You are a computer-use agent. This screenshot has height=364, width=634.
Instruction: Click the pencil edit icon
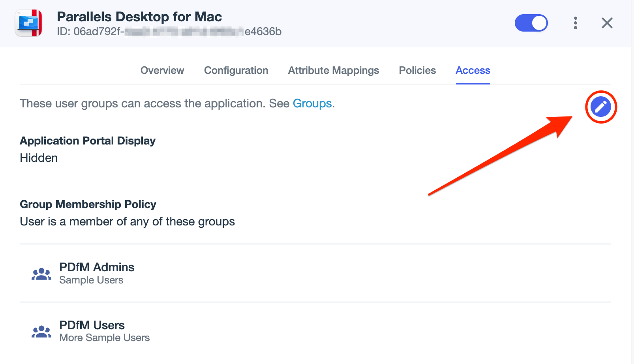tap(601, 107)
